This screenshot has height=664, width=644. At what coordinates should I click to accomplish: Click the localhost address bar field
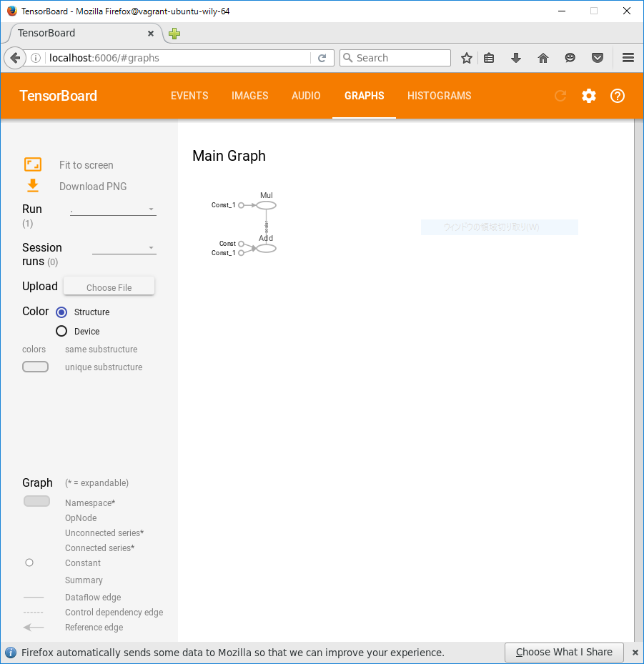tap(178, 58)
